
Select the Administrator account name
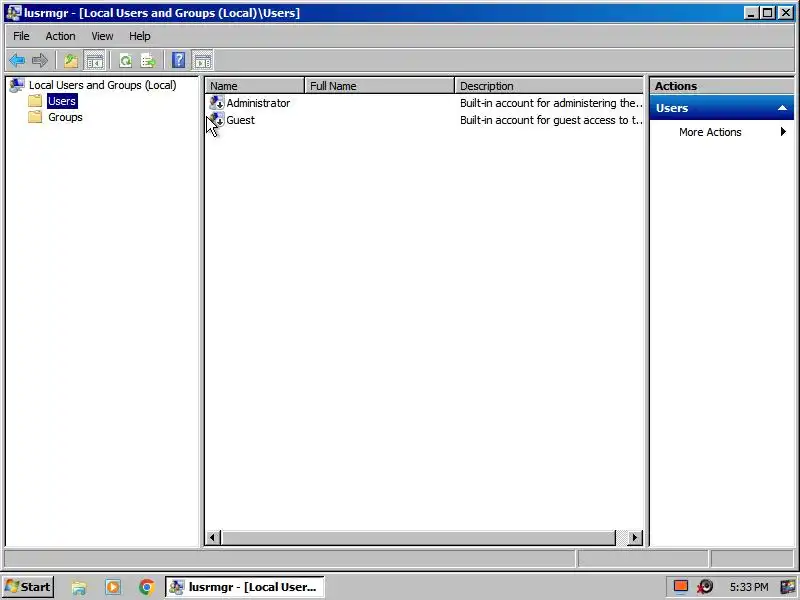coord(258,103)
